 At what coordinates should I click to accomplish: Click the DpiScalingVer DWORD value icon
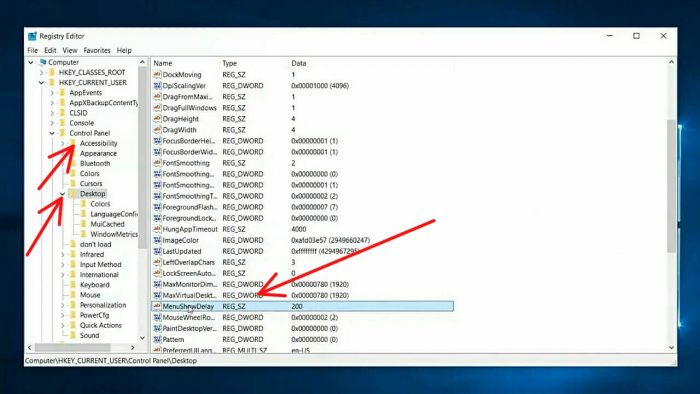click(x=157, y=86)
